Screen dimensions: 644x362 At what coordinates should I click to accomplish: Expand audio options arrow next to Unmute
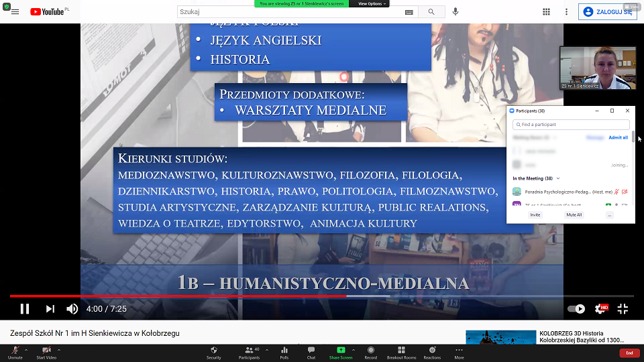coord(26,350)
